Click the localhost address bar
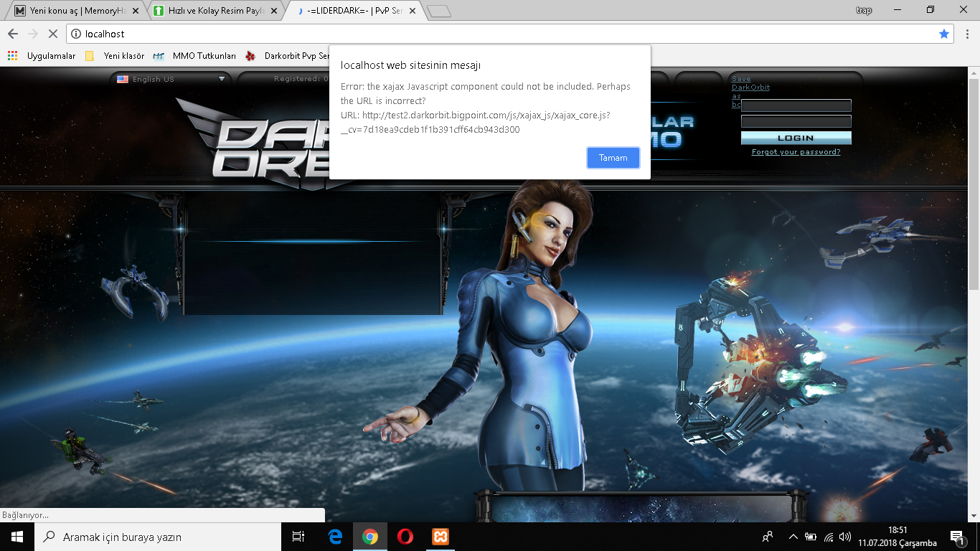Viewport: 980px width, 551px height. coord(511,34)
